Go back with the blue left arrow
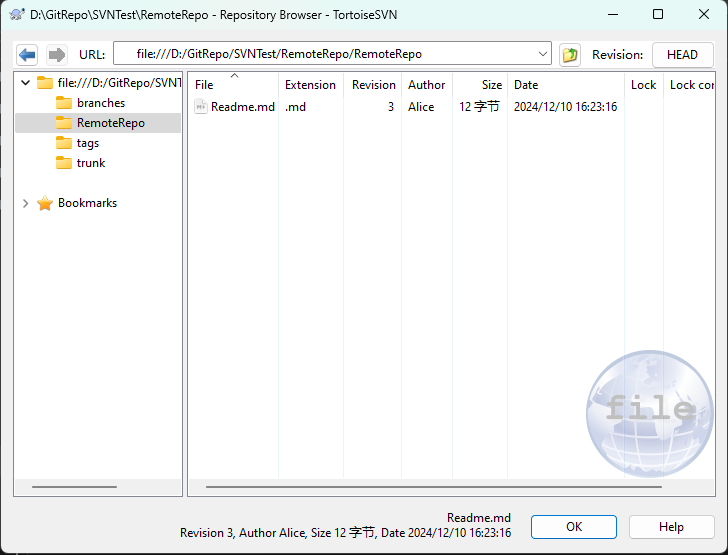Screen dimensions: 728x555 pos(27,55)
